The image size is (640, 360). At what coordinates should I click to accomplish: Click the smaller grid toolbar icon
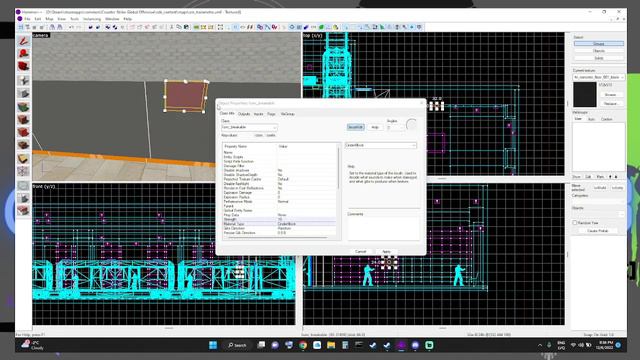35,27
